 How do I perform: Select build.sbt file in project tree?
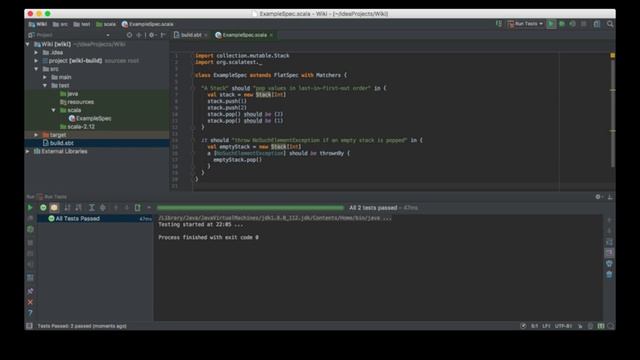[x=58, y=143]
